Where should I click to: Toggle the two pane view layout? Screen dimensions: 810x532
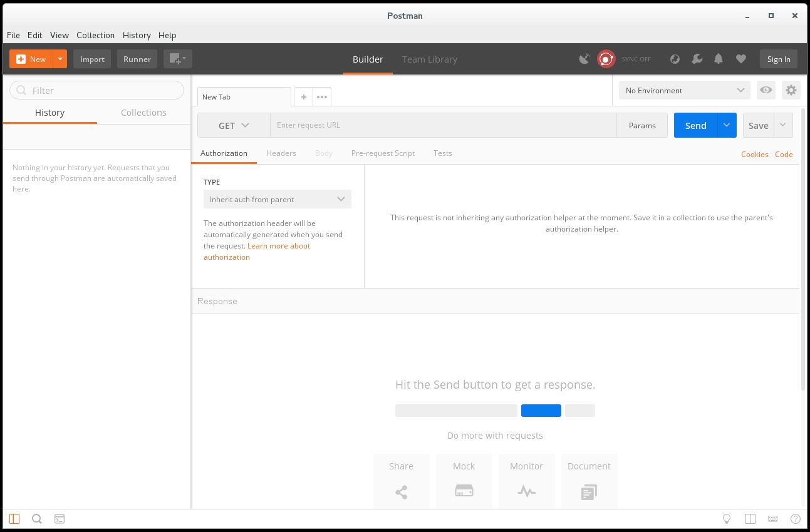750,519
